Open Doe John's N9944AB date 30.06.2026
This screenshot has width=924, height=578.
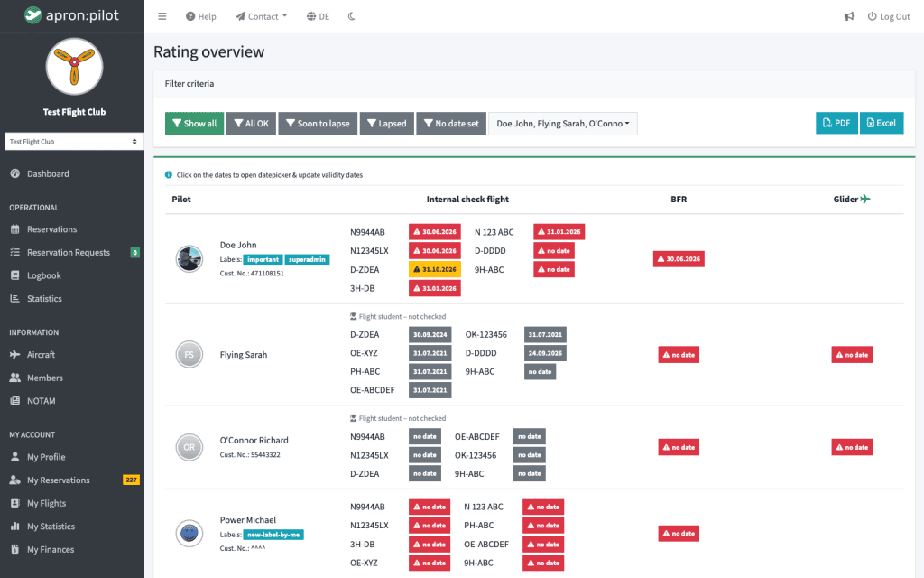click(435, 232)
